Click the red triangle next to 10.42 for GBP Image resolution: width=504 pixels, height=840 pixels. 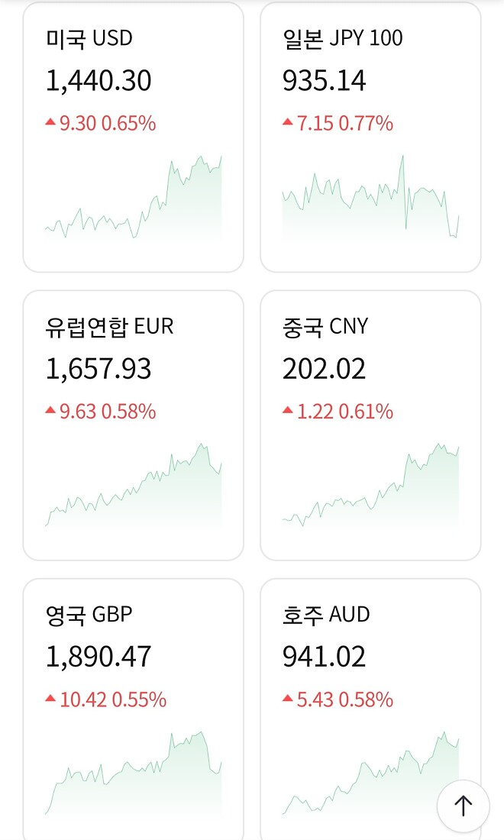(50, 699)
